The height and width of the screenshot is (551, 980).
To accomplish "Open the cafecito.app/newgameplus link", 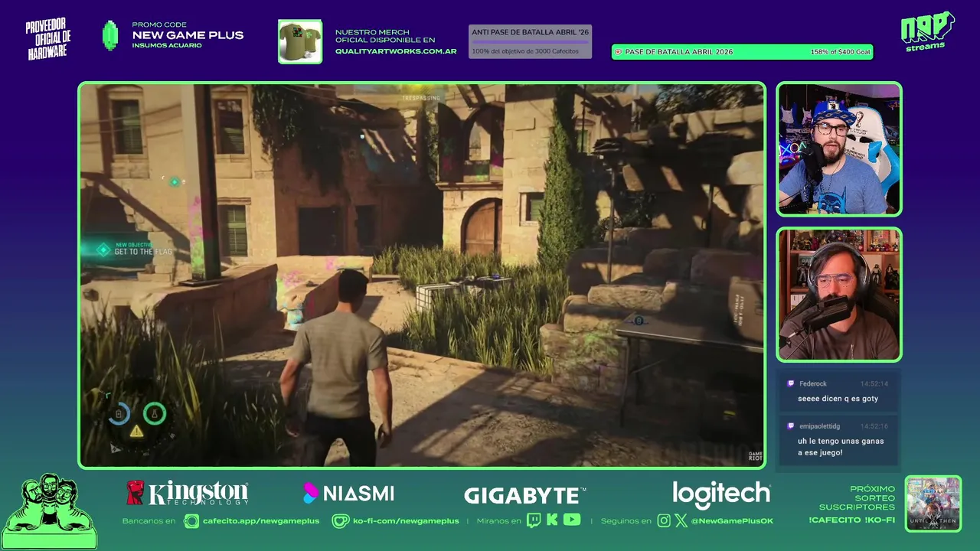I will click(261, 521).
